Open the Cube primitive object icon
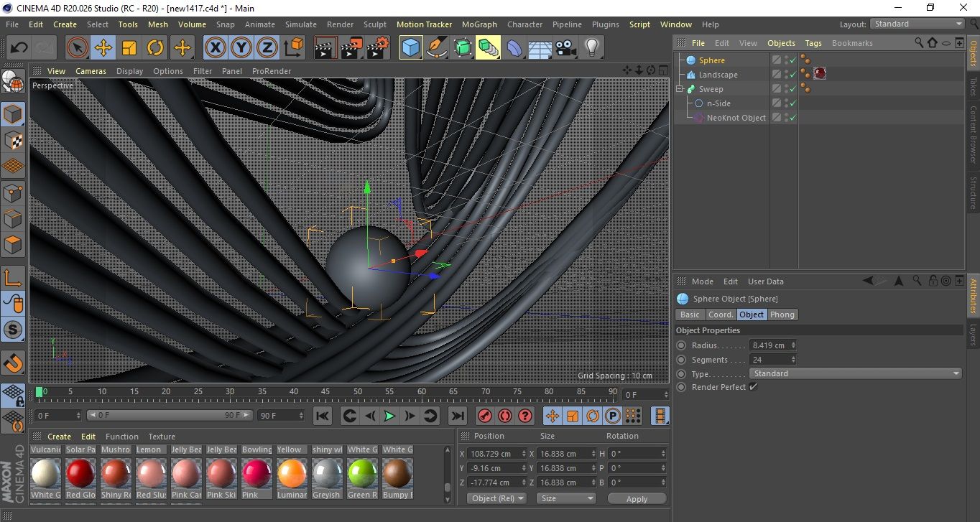The image size is (980, 522). pos(410,48)
